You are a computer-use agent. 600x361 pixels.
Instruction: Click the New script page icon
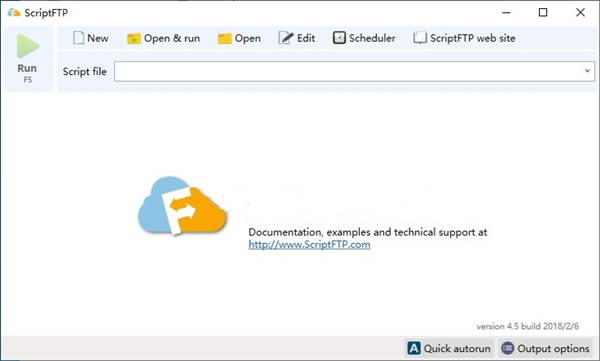click(x=78, y=38)
